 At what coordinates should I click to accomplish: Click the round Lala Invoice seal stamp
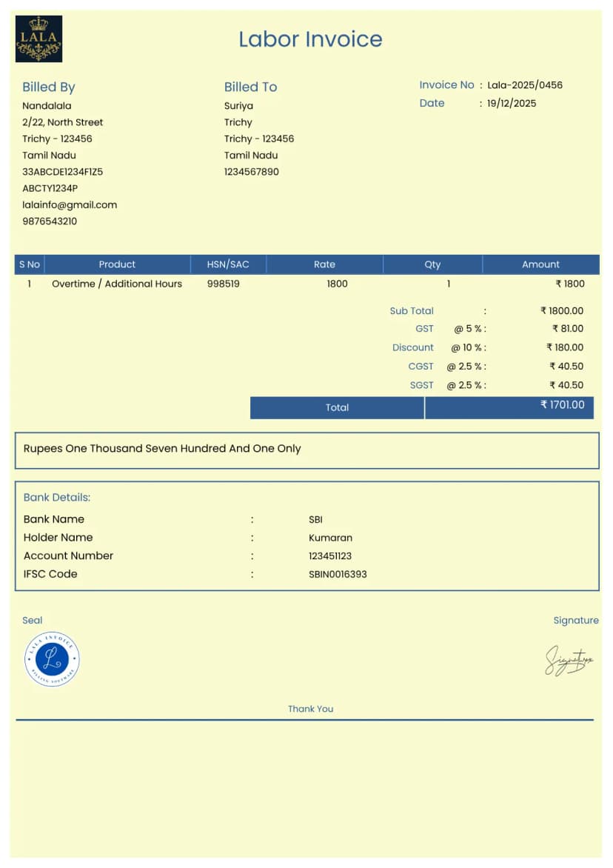click(x=52, y=658)
